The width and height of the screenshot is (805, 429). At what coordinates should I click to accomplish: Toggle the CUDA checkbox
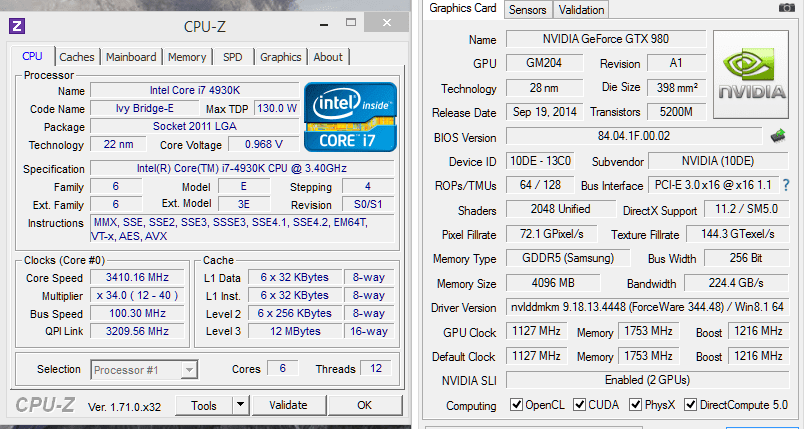580,404
